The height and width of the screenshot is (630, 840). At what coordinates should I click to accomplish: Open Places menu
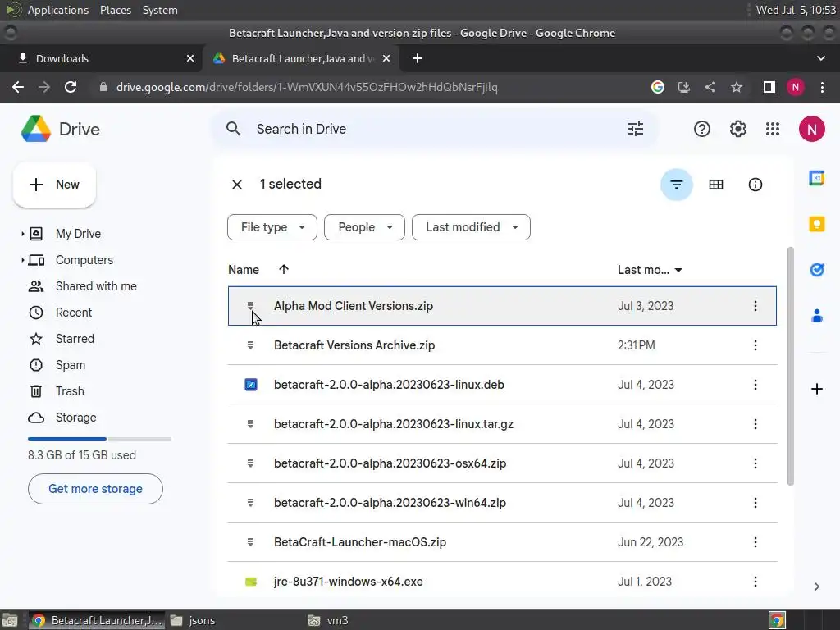115,10
